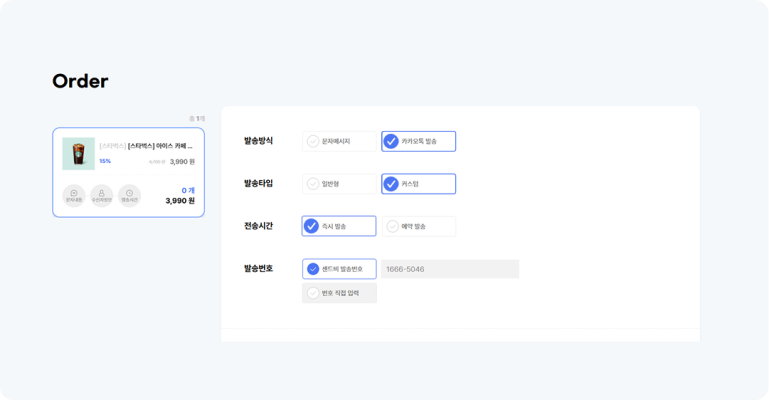Click the Starbucks iced coffee thumbnail
The height and width of the screenshot is (400, 769).
point(78,154)
